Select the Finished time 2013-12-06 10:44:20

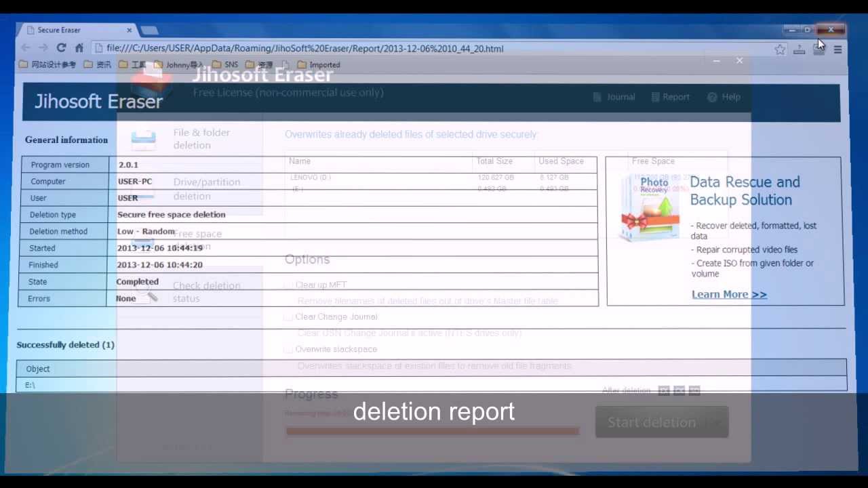[160, 265]
